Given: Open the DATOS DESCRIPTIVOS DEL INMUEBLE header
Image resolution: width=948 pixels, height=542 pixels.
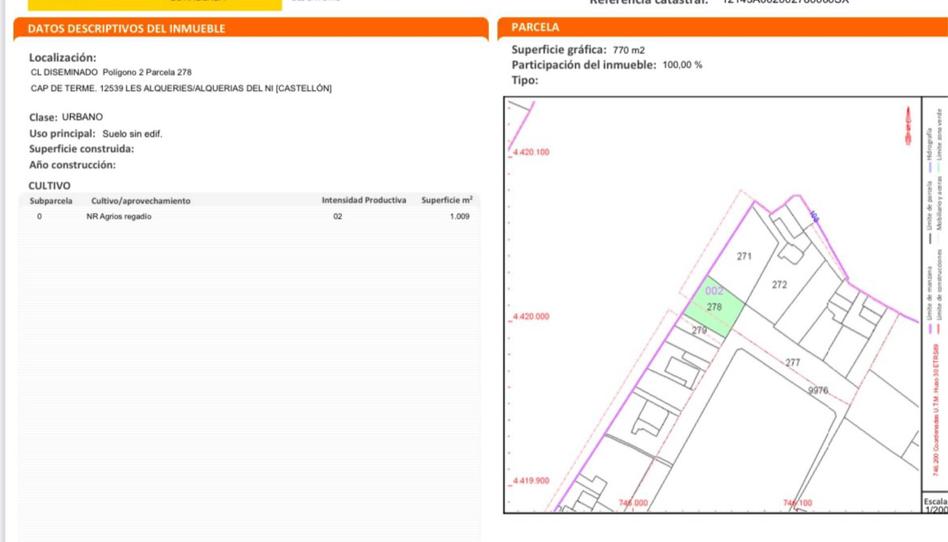Looking at the screenshot, I should coord(126,28).
